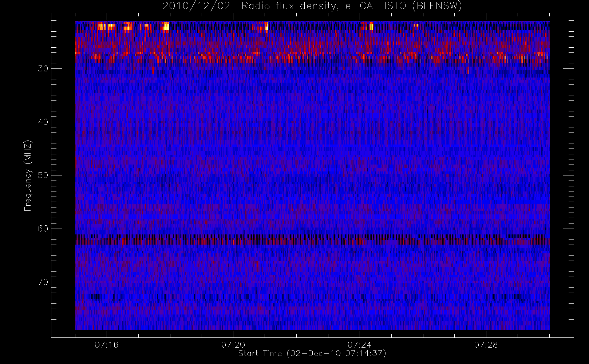Click the 07:28 time tick label
This screenshot has width=589, height=364.
coord(486,345)
